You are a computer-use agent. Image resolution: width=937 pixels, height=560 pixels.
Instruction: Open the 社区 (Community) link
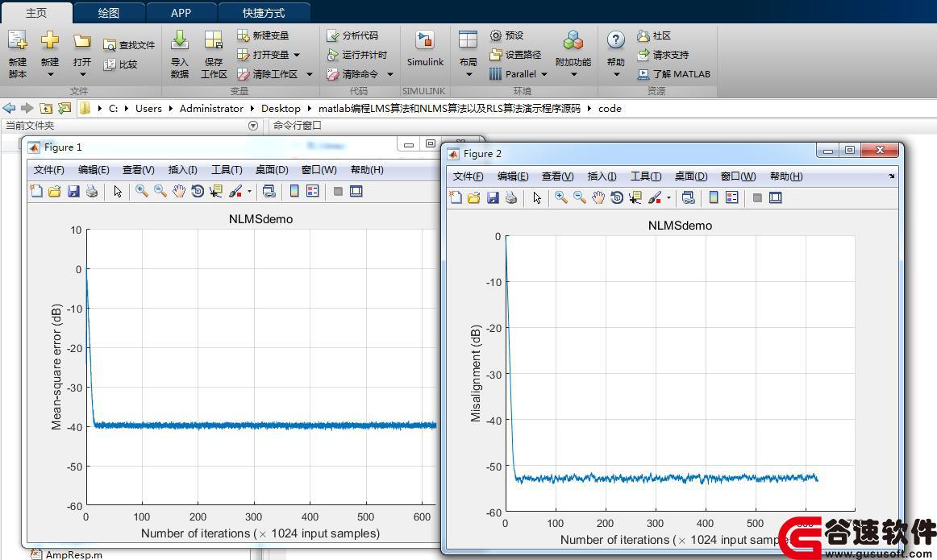[654, 35]
